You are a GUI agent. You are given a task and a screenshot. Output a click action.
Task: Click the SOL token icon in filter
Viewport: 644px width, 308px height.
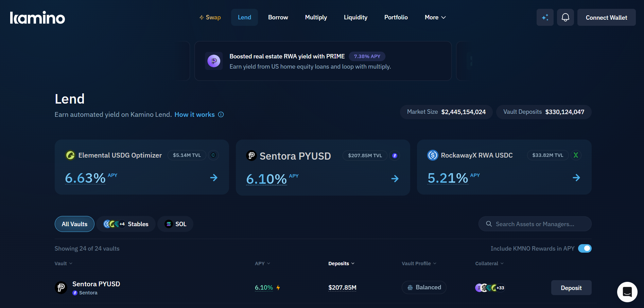[169, 224]
